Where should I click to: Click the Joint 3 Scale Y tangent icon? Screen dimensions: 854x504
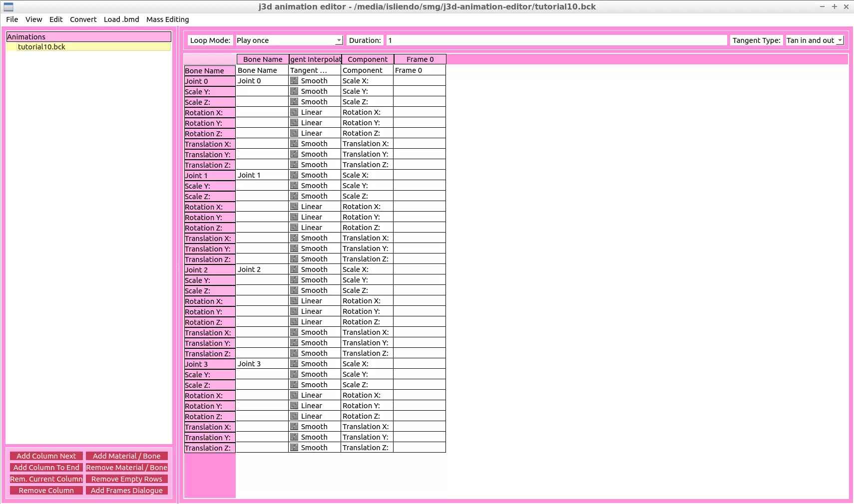coord(294,374)
